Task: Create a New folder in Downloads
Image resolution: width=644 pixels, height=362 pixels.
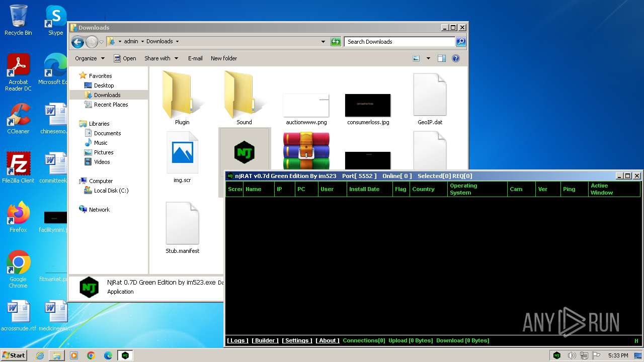Action: [x=224, y=58]
